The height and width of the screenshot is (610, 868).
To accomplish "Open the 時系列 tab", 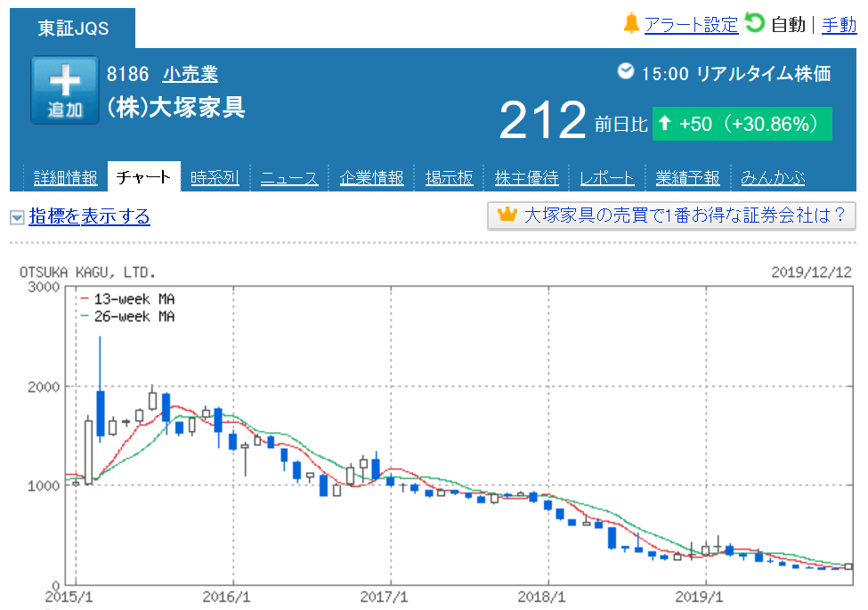I will click(215, 178).
